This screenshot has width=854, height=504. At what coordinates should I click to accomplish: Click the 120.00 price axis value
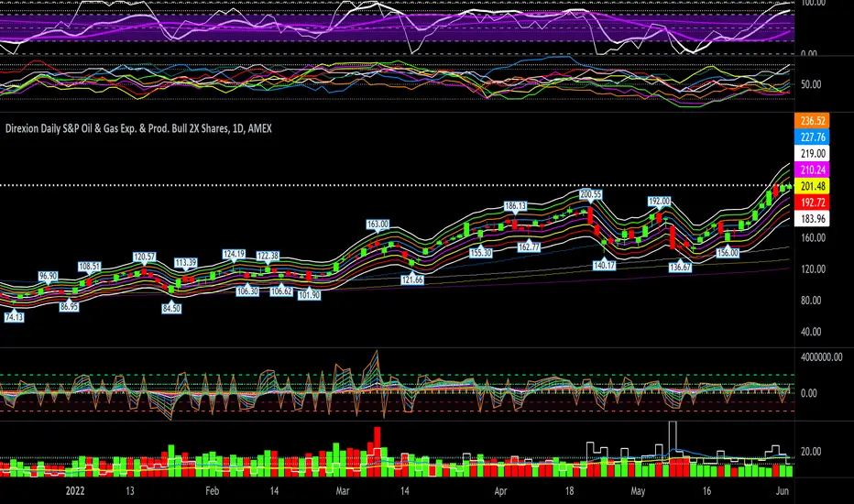click(x=813, y=269)
